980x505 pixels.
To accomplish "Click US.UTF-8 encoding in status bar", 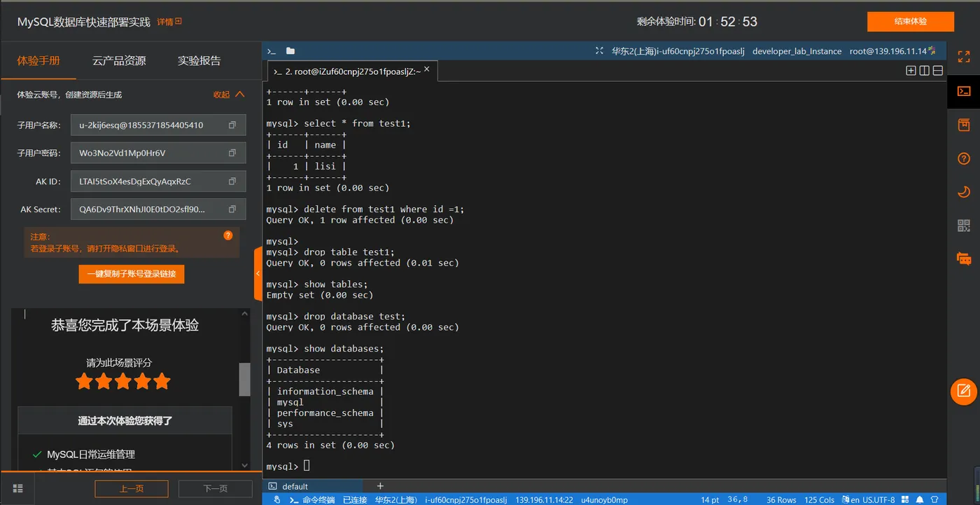I will tap(878, 499).
